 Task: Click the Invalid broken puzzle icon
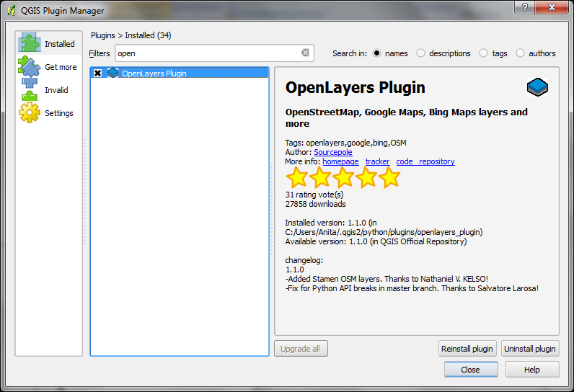click(30, 90)
